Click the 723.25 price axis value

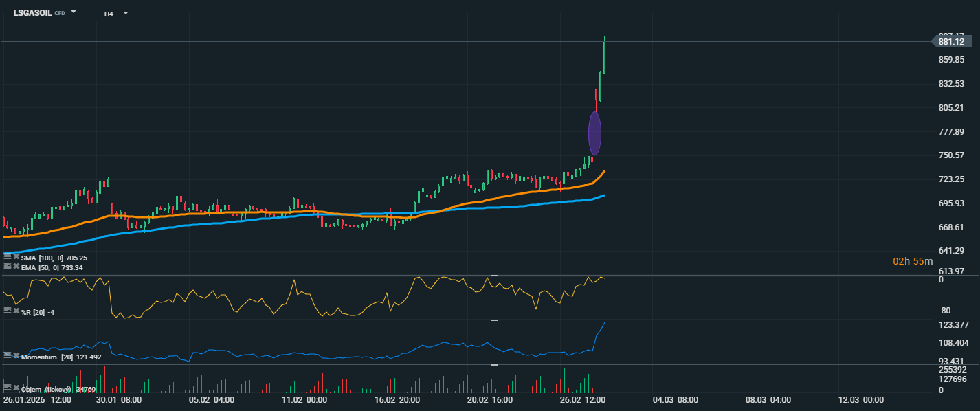(952, 179)
